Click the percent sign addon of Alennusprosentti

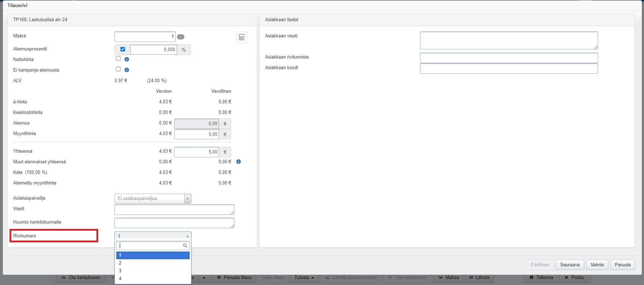(184, 50)
